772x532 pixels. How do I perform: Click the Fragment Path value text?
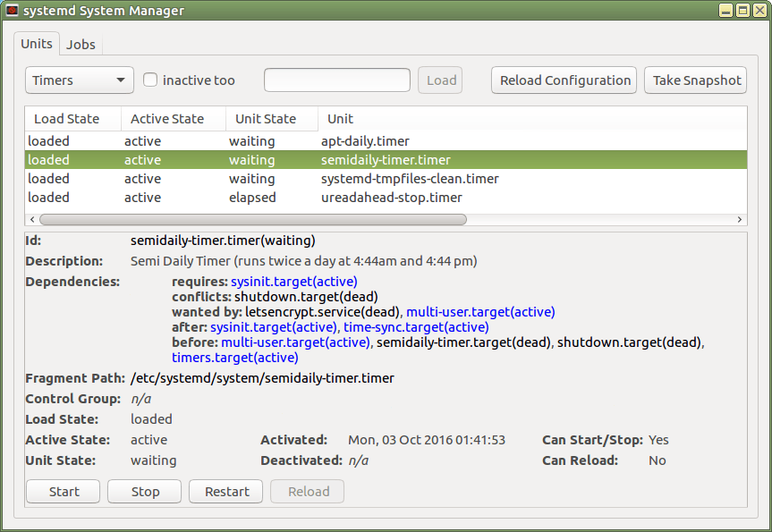[262, 378]
